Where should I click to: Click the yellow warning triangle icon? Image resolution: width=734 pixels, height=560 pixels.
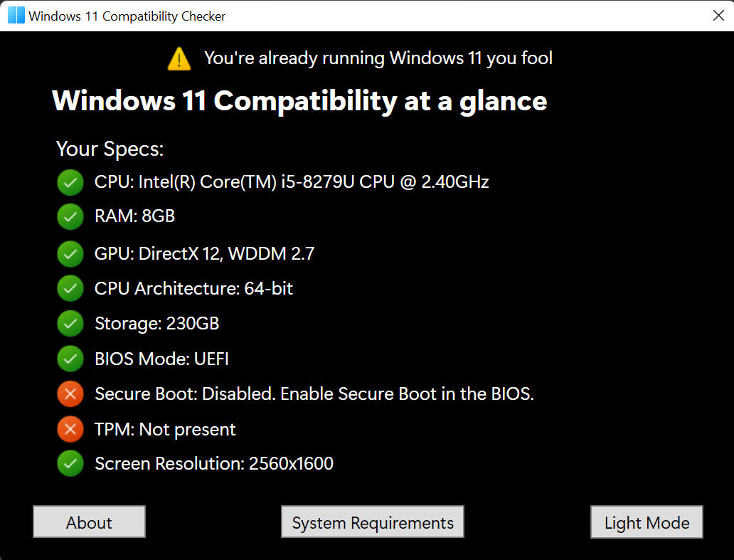pyautogui.click(x=179, y=59)
